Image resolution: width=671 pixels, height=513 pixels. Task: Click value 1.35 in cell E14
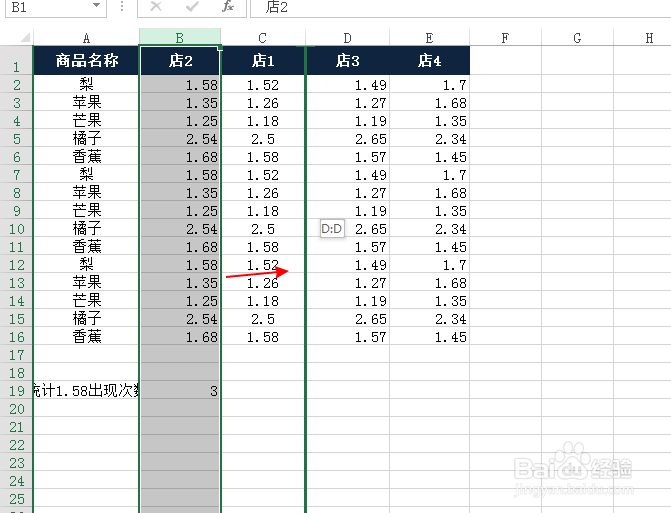[430, 301]
